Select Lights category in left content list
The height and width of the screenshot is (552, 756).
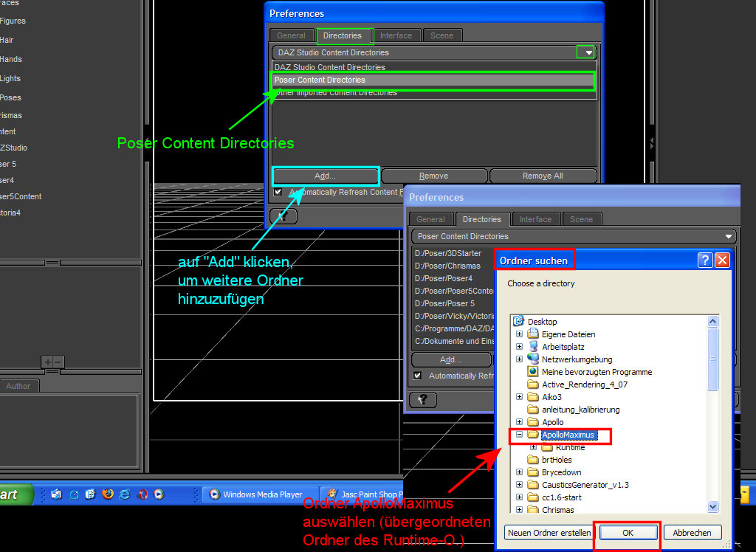[x=10, y=78]
